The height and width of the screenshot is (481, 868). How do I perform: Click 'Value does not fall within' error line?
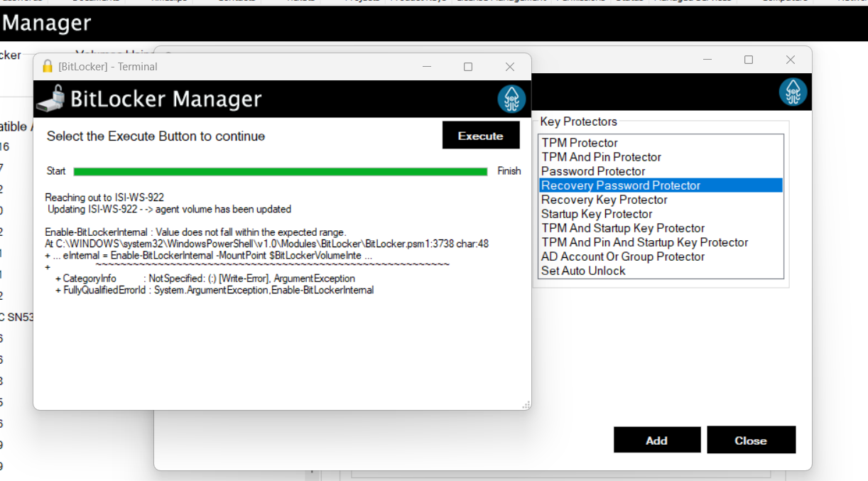pos(195,232)
